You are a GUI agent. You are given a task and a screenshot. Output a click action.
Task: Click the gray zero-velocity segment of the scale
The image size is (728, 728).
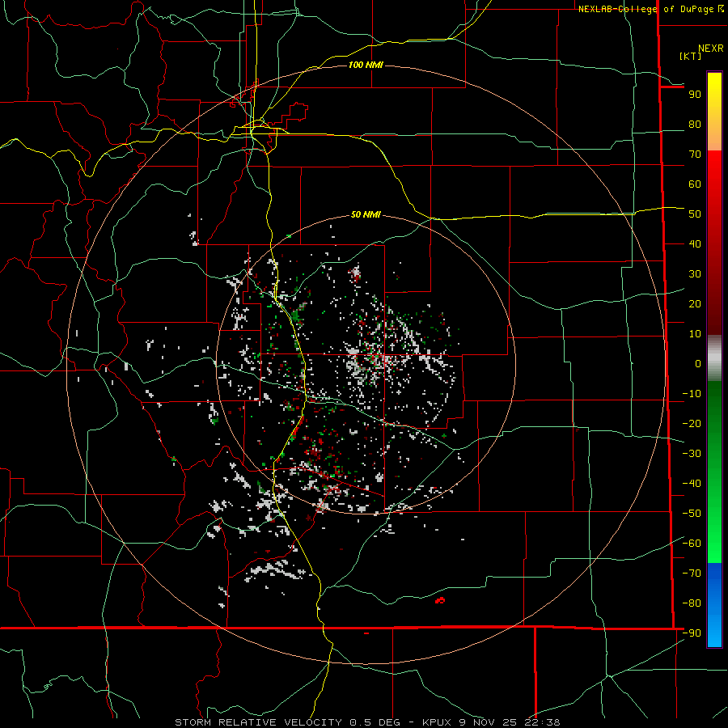point(714,358)
